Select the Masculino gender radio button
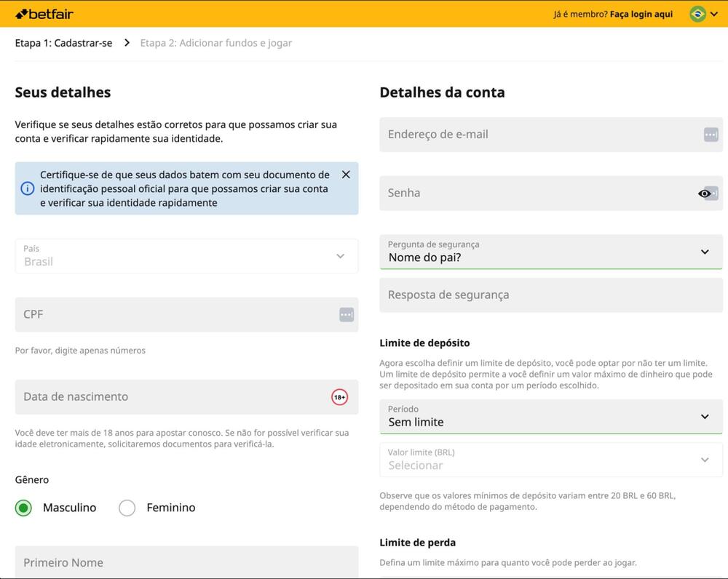728x579 pixels. tap(23, 508)
